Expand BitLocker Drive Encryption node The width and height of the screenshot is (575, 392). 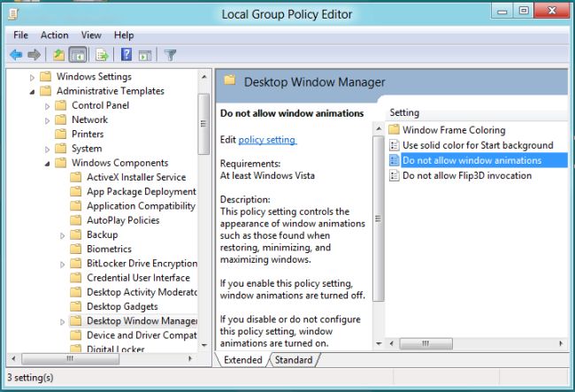tap(62, 265)
